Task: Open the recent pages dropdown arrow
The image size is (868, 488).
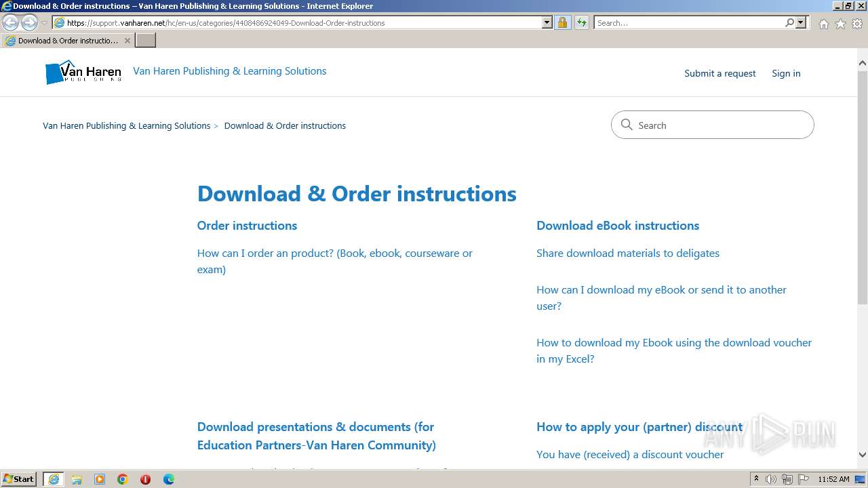Action: pos(44,23)
